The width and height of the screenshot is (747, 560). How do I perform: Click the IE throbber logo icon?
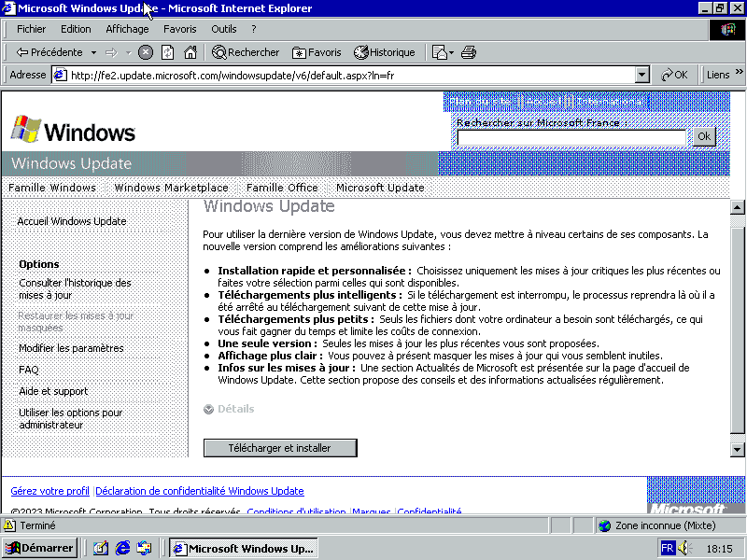[727, 30]
